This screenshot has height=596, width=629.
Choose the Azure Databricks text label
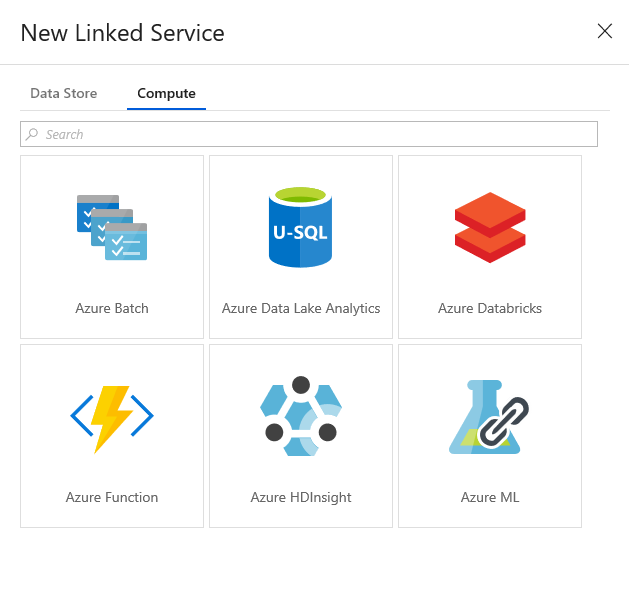coord(490,308)
